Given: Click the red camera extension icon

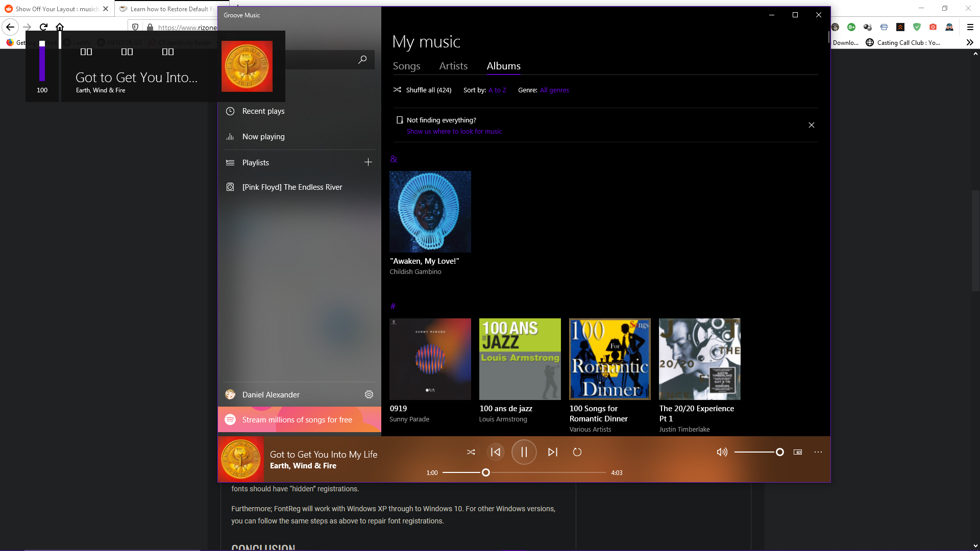Looking at the screenshot, I should point(933,27).
